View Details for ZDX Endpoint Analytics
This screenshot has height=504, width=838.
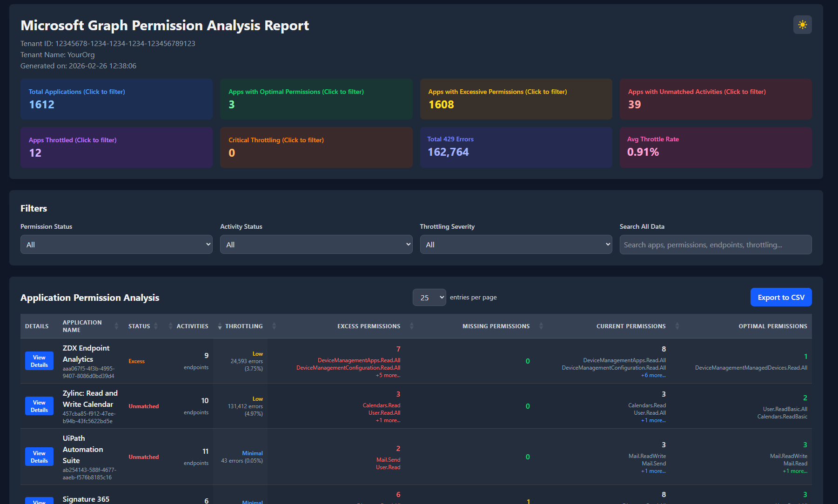point(39,360)
